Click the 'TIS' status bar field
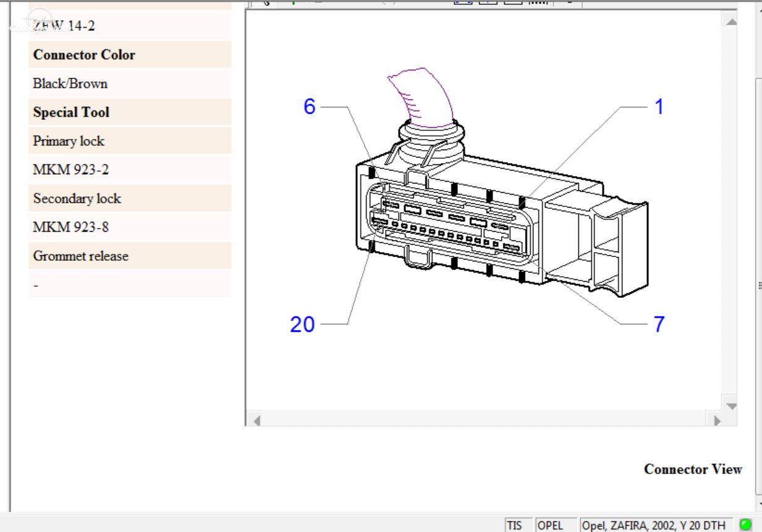 pyautogui.click(x=519, y=525)
